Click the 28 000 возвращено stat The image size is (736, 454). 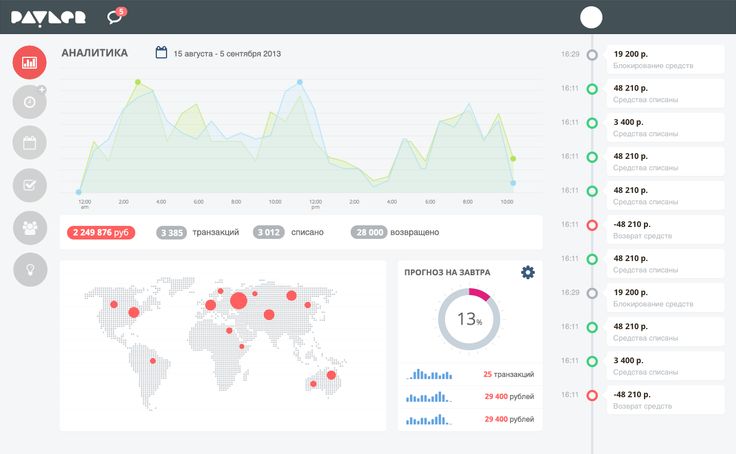tap(394, 233)
